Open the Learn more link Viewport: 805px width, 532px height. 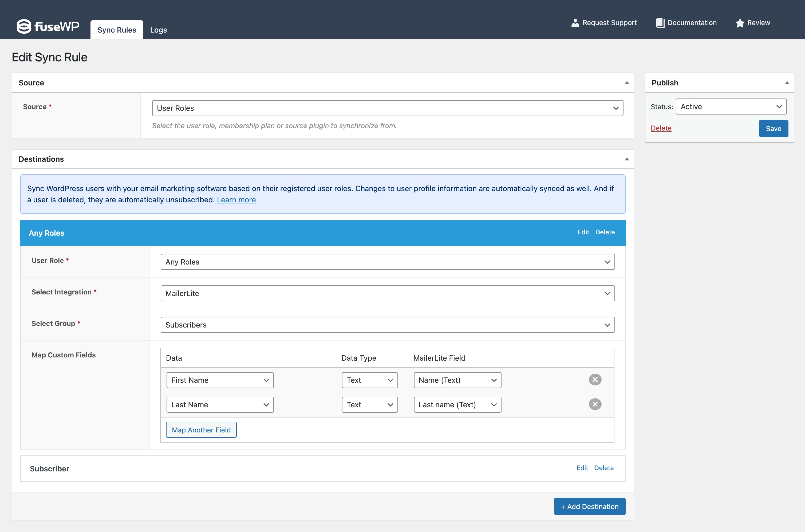[236, 200]
